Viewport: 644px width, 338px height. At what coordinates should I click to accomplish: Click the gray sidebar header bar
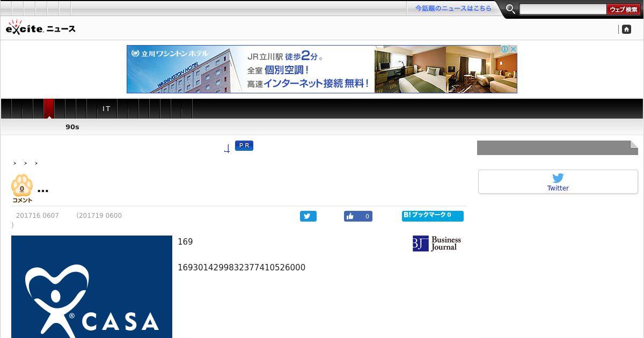(558, 148)
